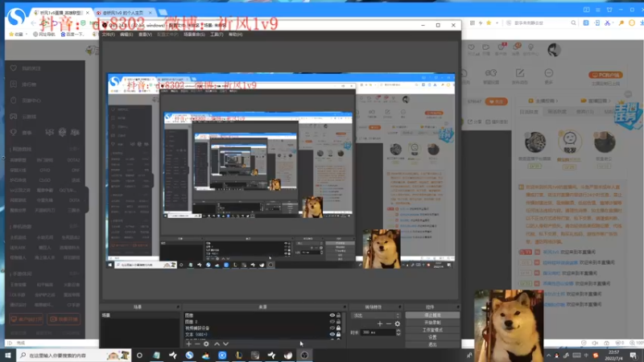Open source properties gear in the sources panel
Screen dimensions: 644x362
tap(206, 344)
